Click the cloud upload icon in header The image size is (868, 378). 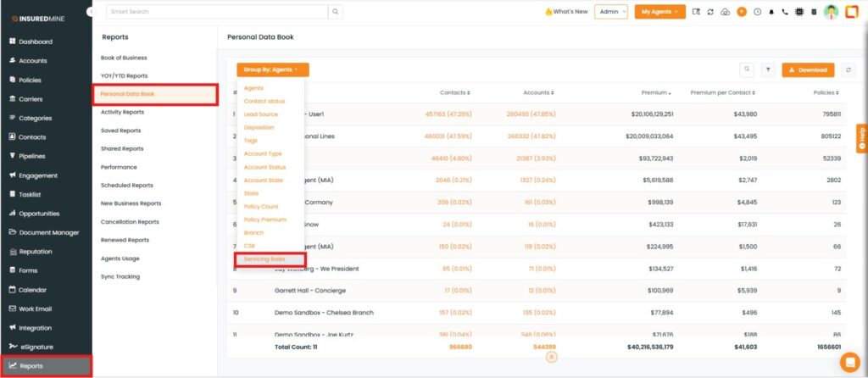click(726, 12)
